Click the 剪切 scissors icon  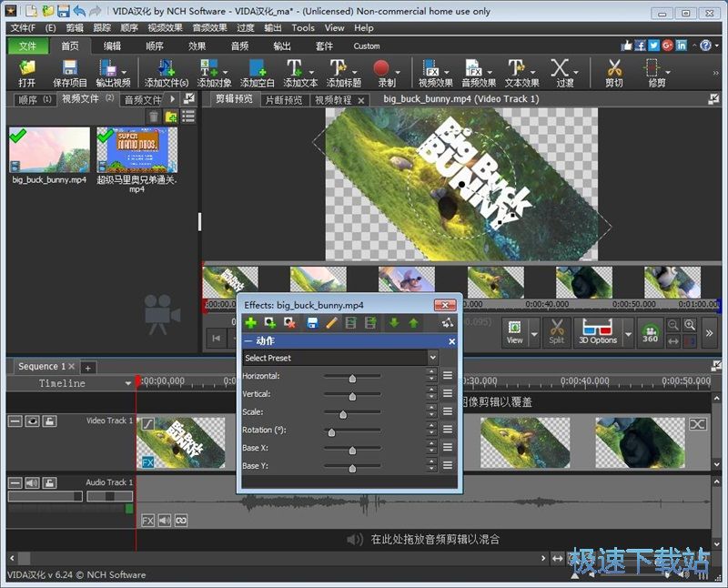613,73
